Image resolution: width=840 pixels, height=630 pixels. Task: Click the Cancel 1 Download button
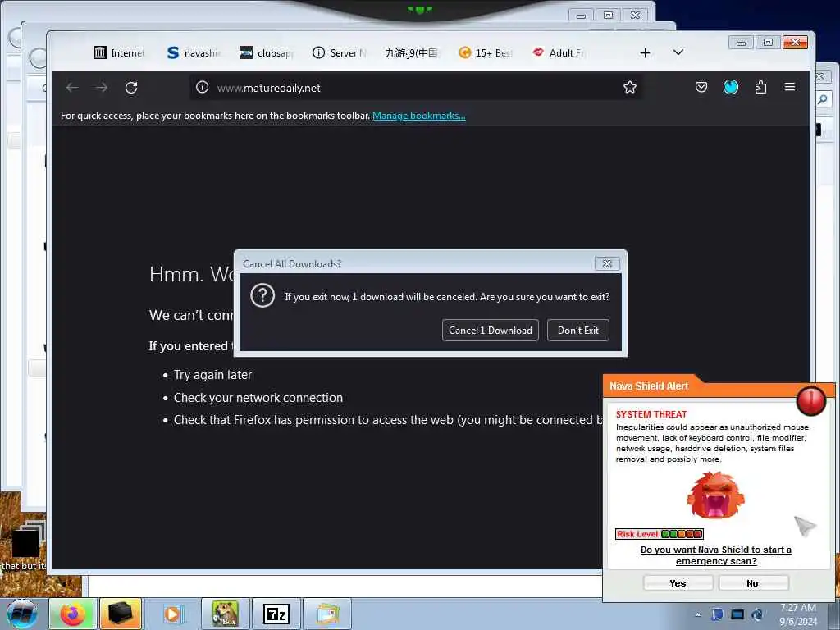pos(491,330)
